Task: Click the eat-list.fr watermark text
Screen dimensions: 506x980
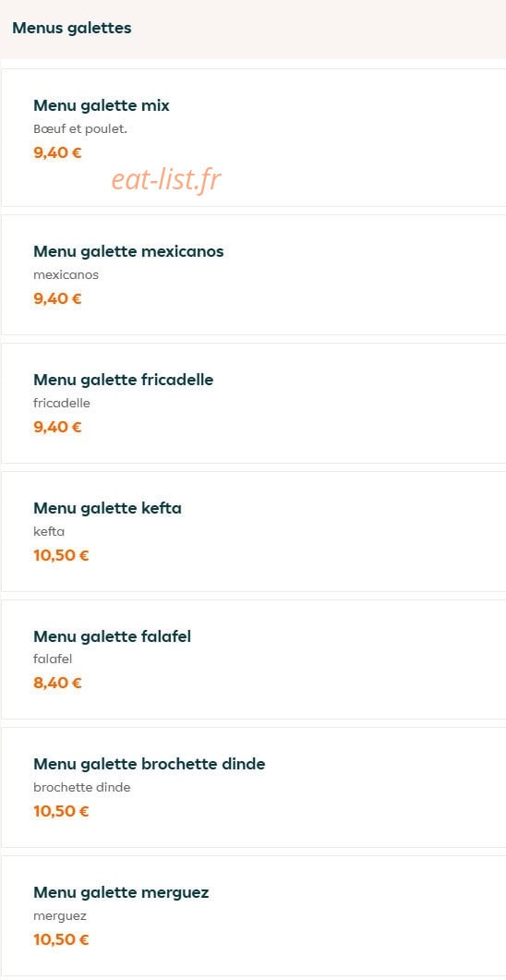Action: [166, 181]
